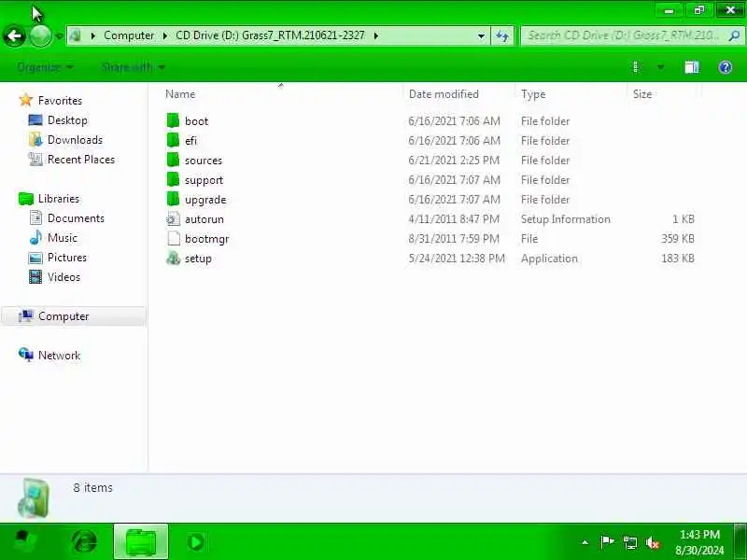Open the Share with menu
Screen dimensions: 747x560
click(133, 67)
